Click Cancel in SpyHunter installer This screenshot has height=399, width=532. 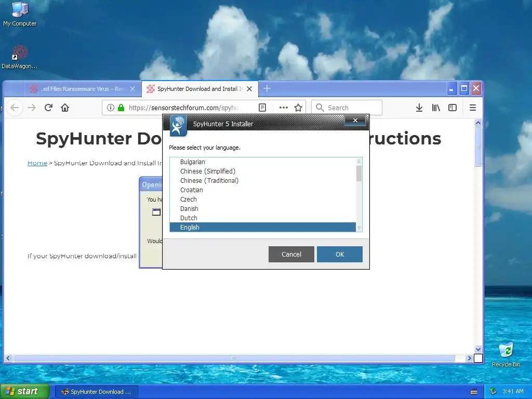pyautogui.click(x=291, y=254)
